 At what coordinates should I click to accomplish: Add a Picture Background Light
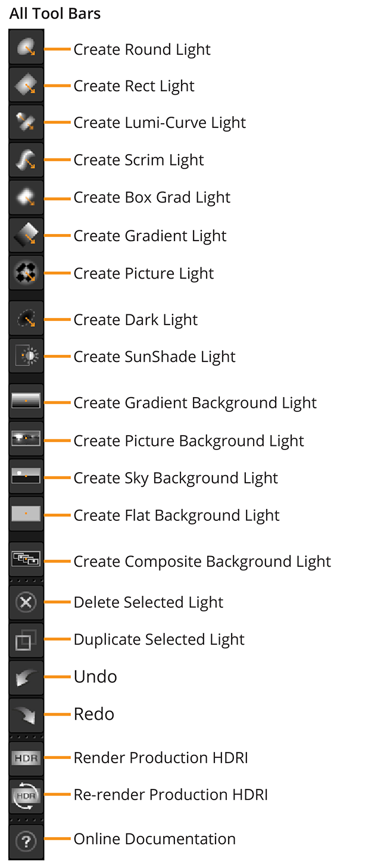pyautogui.click(x=26, y=439)
